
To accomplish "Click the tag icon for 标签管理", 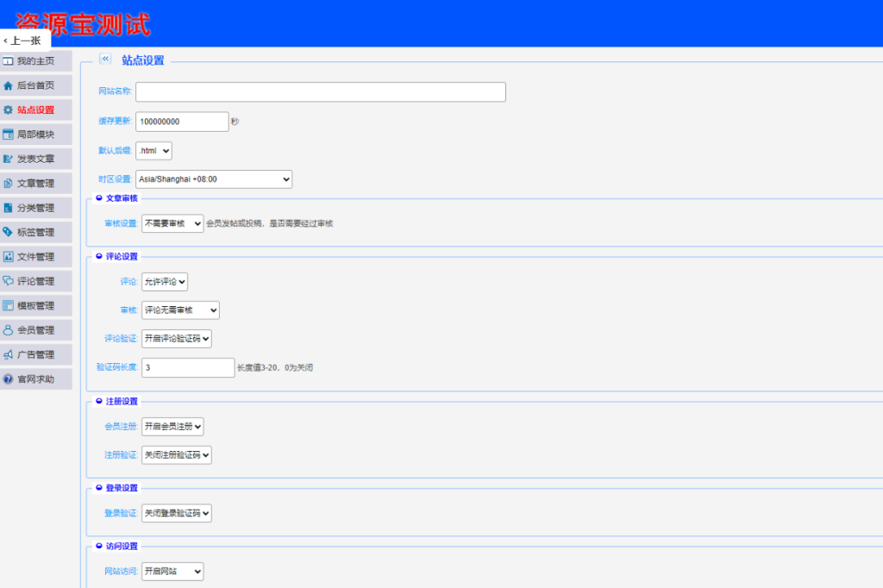I will click(x=9, y=232).
